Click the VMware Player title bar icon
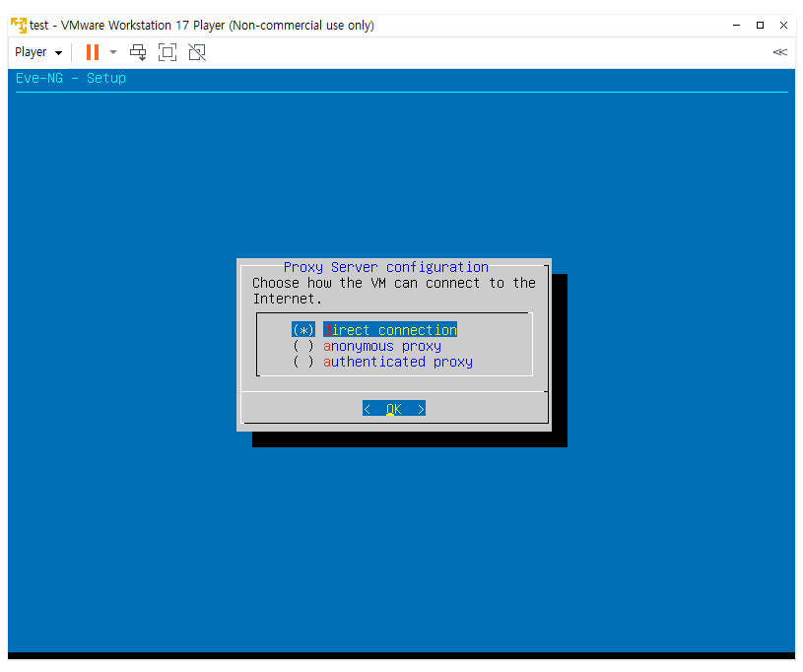This screenshot has width=803, height=672. click(19, 25)
